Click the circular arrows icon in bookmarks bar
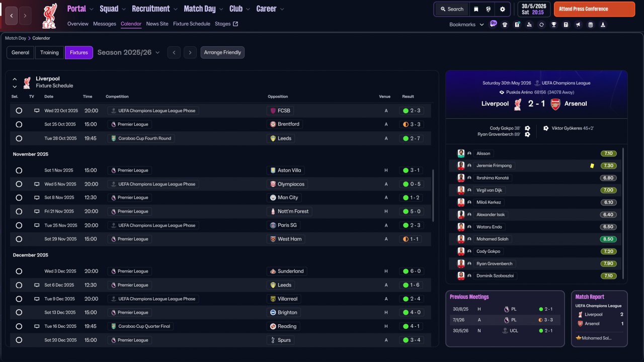Screen dimensions: 644x362 (x=541, y=25)
